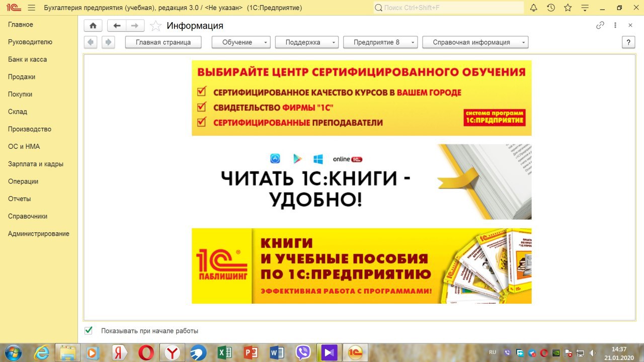Open Excel from the taskbar
Screen dimensions: 644x362
(224, 352)
